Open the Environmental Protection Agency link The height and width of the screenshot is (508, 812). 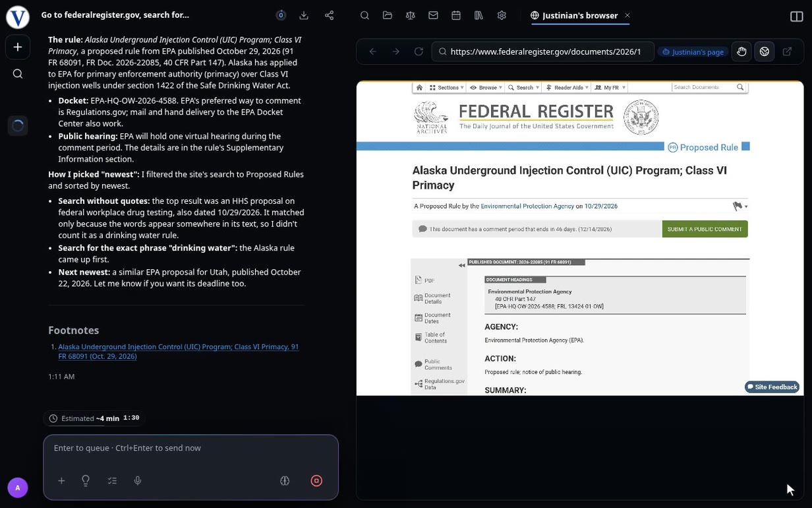point(527,206)
